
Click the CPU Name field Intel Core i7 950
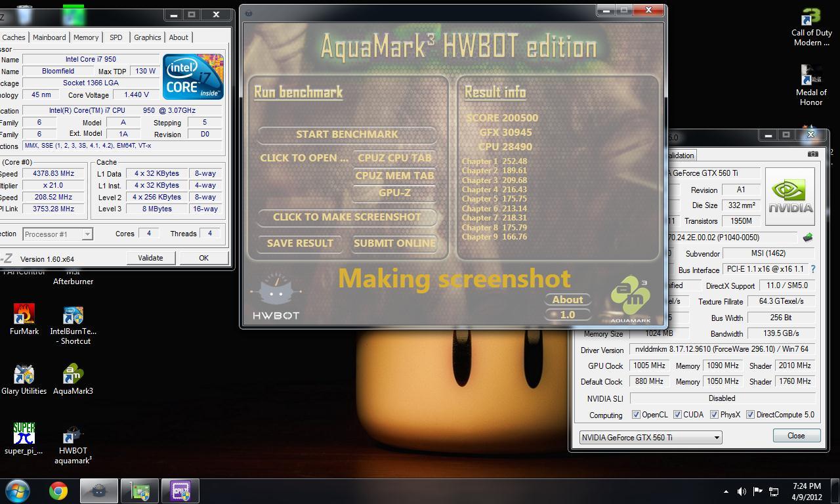(91, 59)
